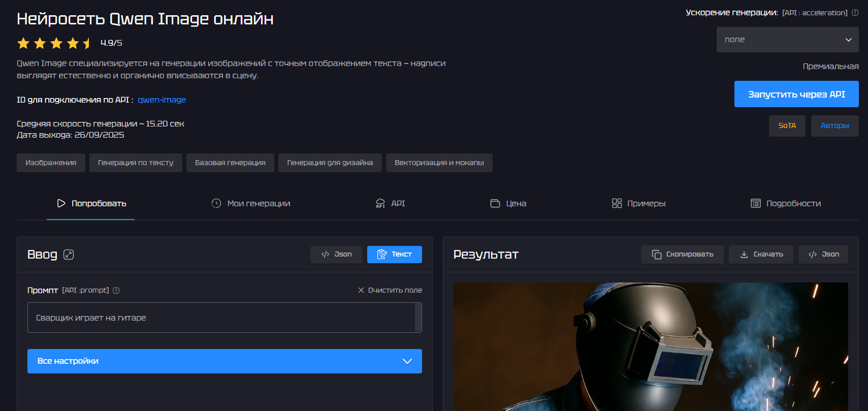Go to the Цена tab
868x411 pixels.
508,204
